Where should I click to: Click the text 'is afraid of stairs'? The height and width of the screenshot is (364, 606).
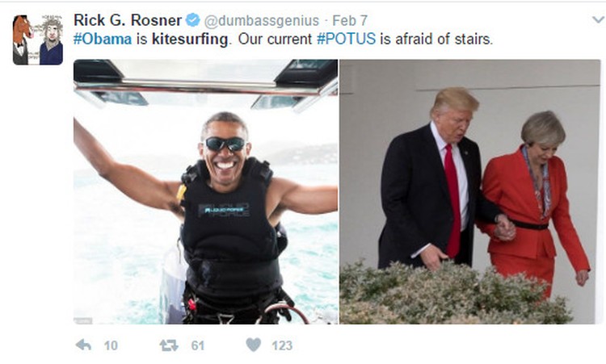pyautogui.click(x=435, y=39)
